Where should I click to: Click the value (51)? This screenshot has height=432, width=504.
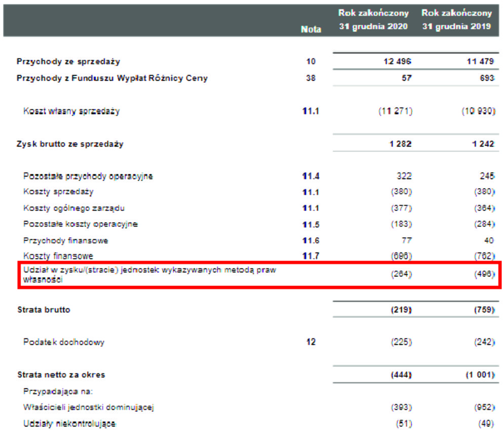[404, 424]
